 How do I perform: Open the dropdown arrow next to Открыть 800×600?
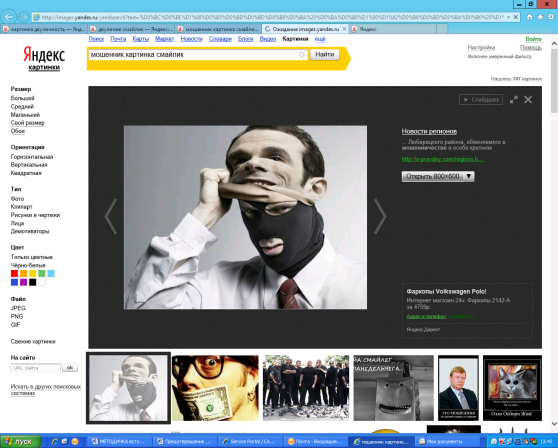pos(469,176)
